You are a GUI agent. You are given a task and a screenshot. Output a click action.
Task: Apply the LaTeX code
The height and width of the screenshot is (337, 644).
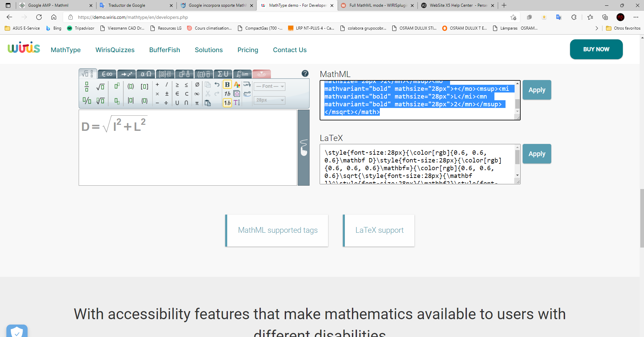pyautogui.click(x=537, y=154)
